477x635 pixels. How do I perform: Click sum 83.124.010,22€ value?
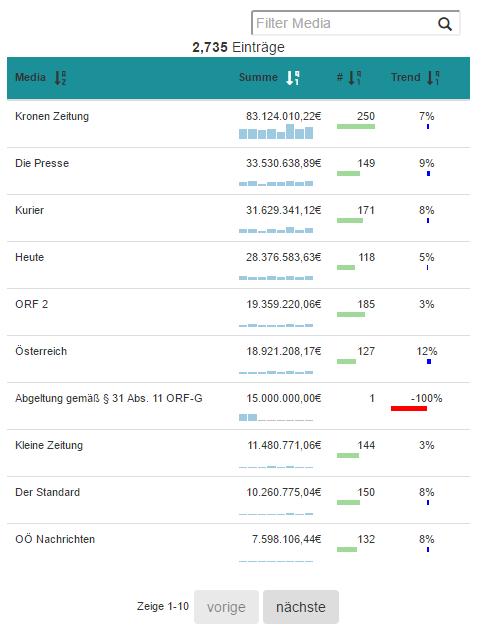283,116
